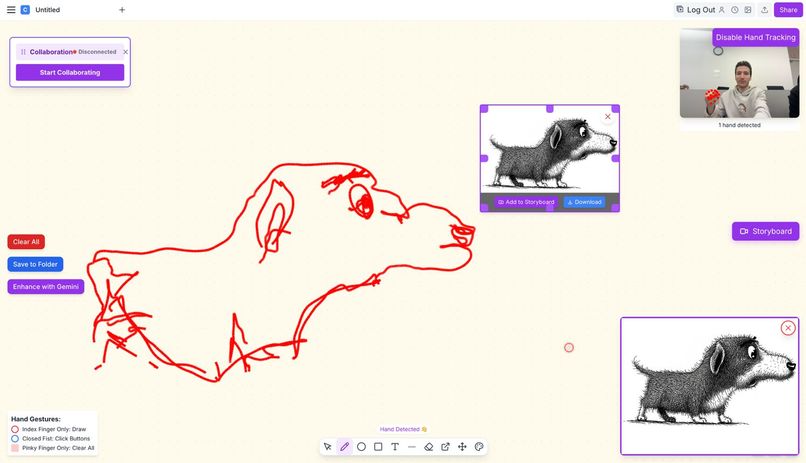The height and width of the screenshot is (463, 806).
Task: Open the hamburger main menu
Action: point(11,10)
